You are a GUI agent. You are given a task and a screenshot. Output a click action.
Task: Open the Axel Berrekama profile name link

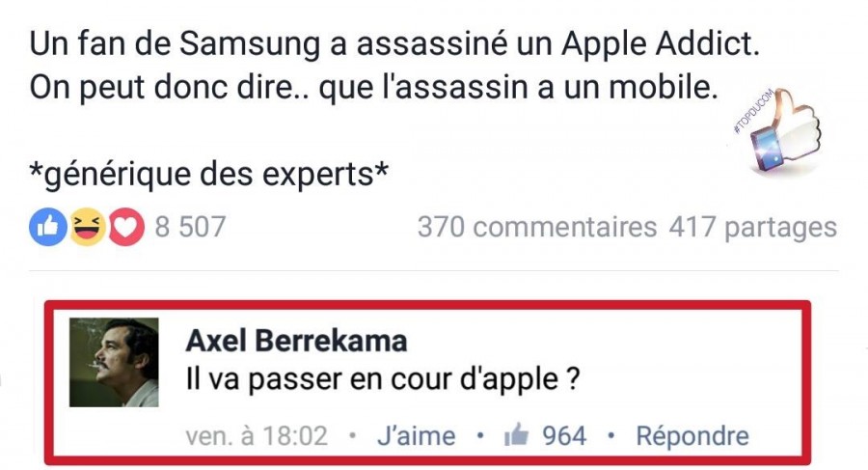tap(297, 341)
